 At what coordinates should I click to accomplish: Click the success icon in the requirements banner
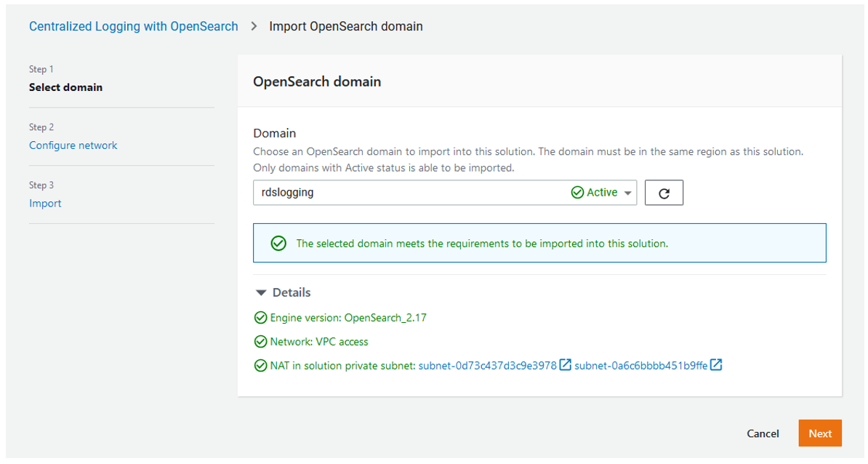point(278,244)
